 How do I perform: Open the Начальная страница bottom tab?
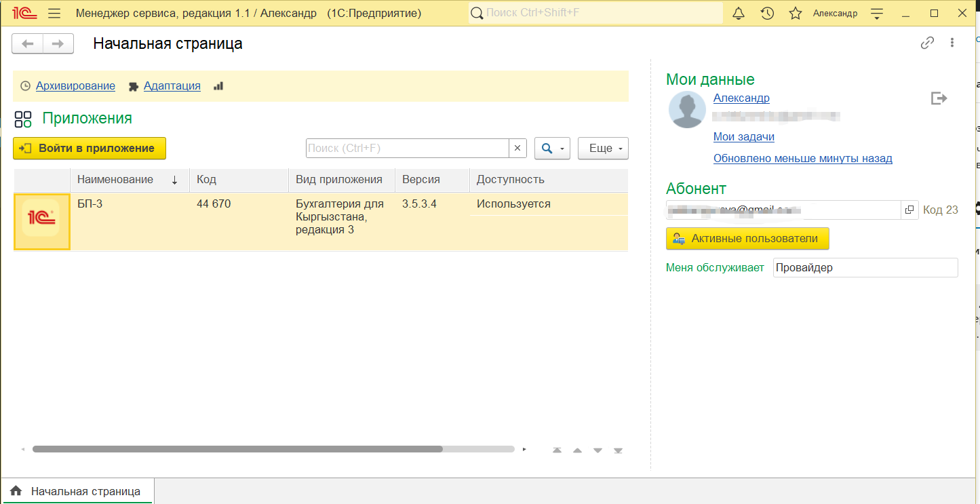tap(78, 491)
